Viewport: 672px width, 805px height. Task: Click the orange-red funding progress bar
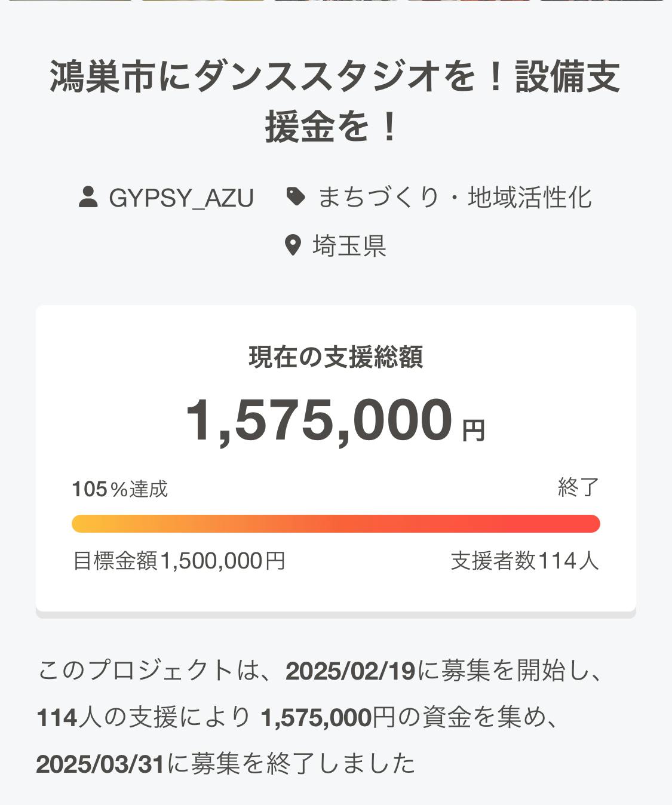[x=336, y=524]
